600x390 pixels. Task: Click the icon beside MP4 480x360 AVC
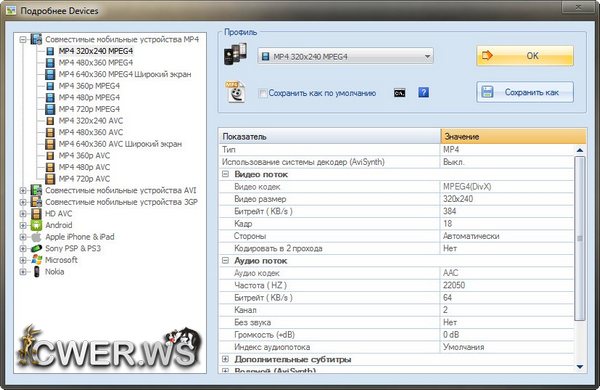[50, 132]
